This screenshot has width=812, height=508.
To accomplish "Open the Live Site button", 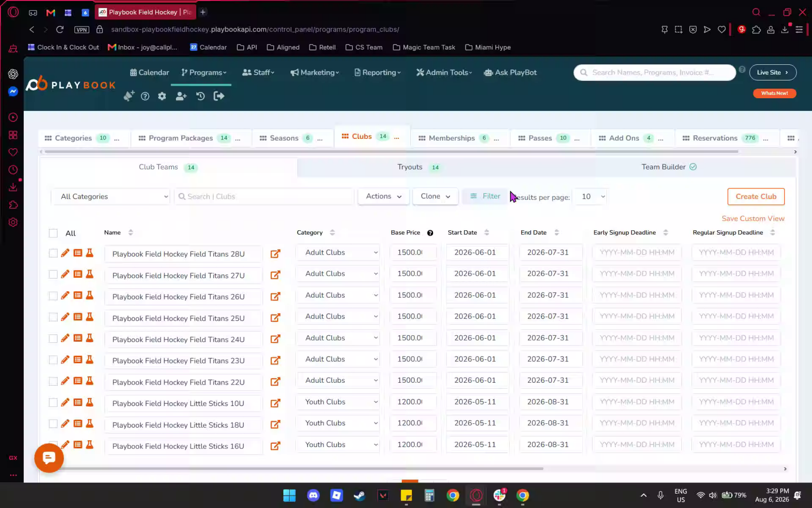I will coord(773,72).
